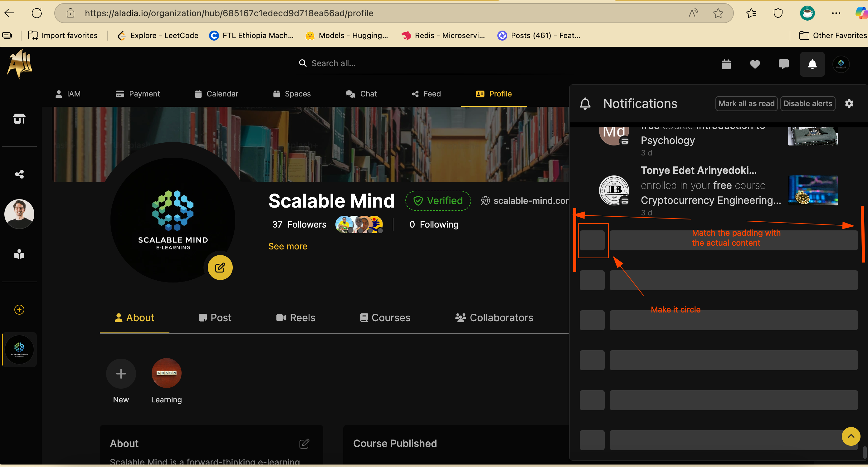The height and width of the screenshot is (467, 868).
Task: Click the share network icon in the sidebar
Action: click(x=19, y=174)
